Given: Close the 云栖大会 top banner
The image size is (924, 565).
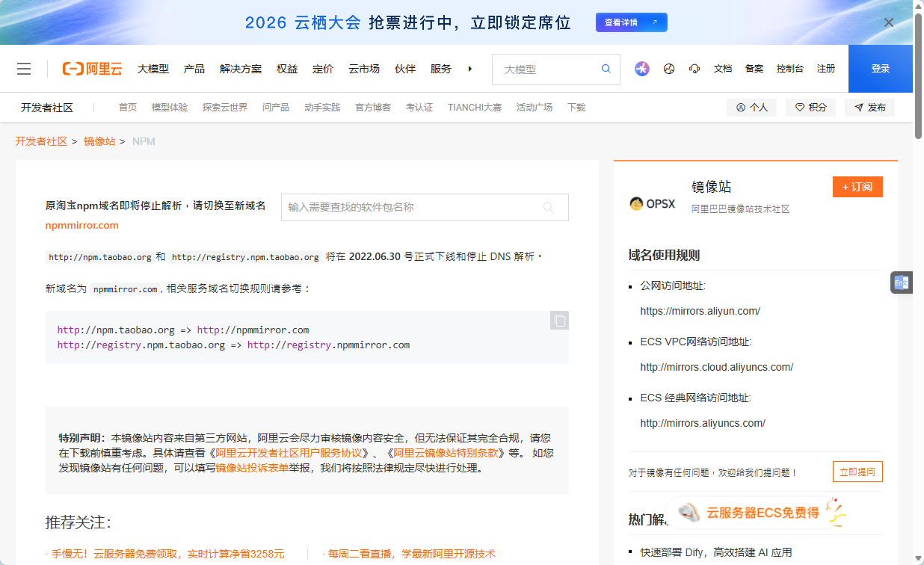Looking at the screenshot, I should 889,22.
